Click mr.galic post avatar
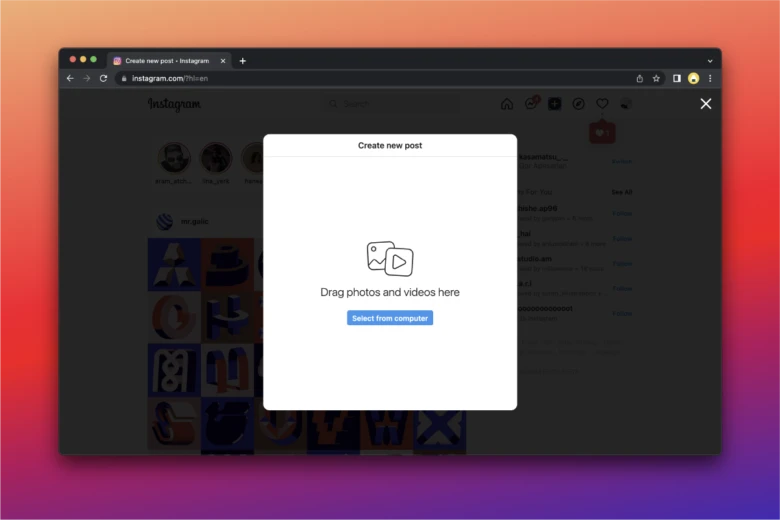This screenshot has width=780, height=520. [x=165, y=221]
